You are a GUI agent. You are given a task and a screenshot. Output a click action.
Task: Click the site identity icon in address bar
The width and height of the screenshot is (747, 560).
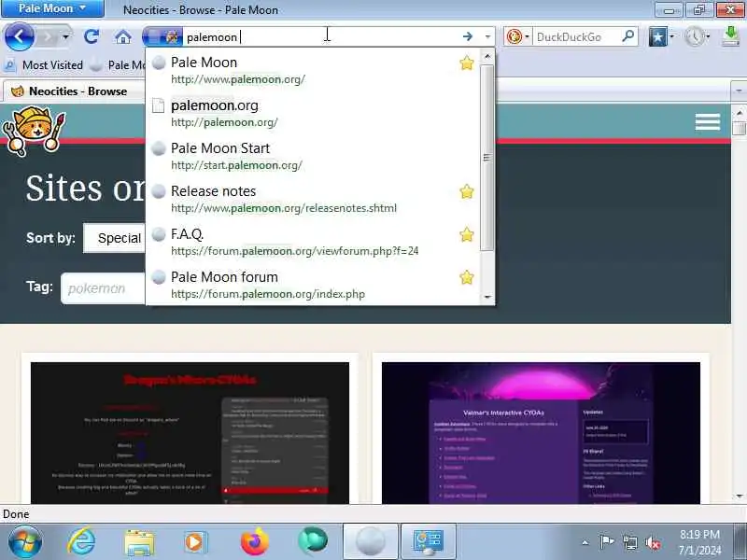162,36
